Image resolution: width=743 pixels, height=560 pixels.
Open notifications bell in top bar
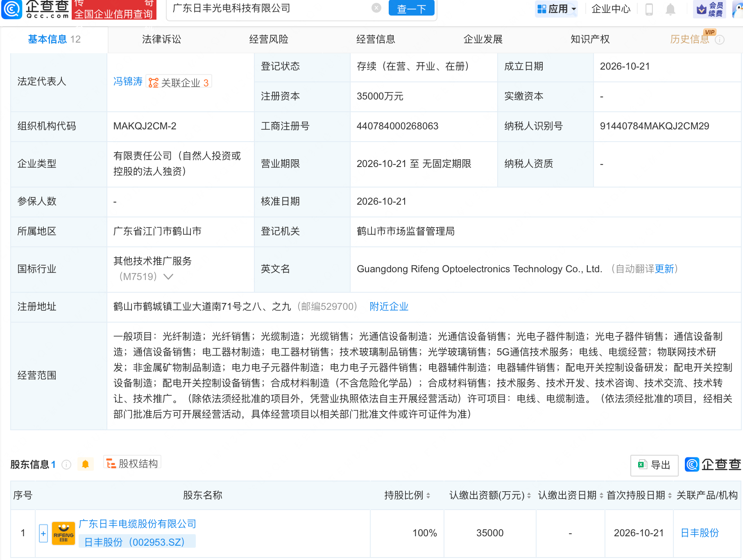click(x=670, y=9)
